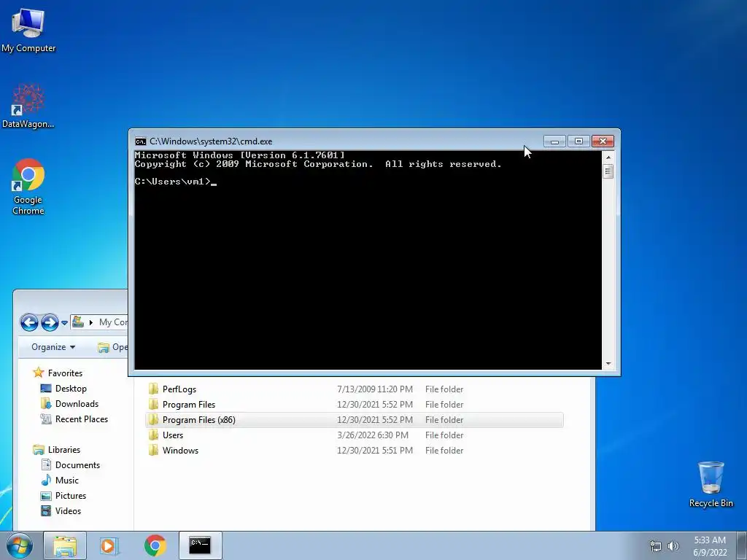This screenshot has width=747, height=560.
Task: Maximize the cmd.exe window
Action: pos(578,141)
